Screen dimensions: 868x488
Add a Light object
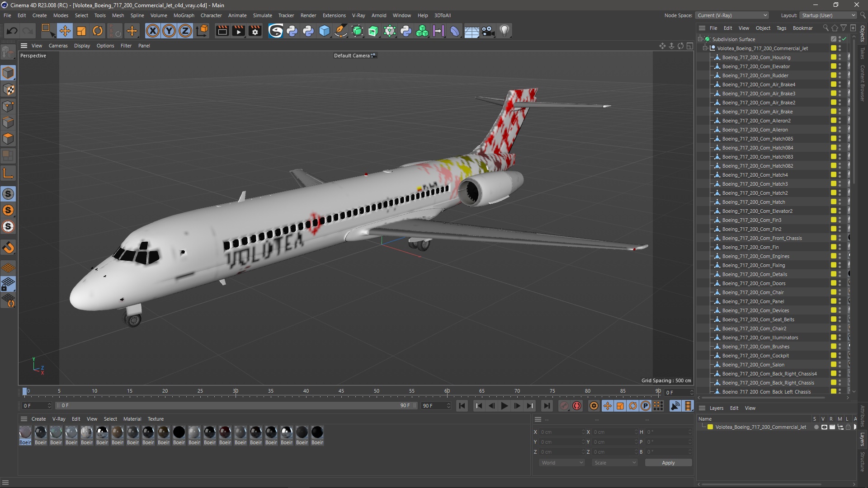coord(504,31)
